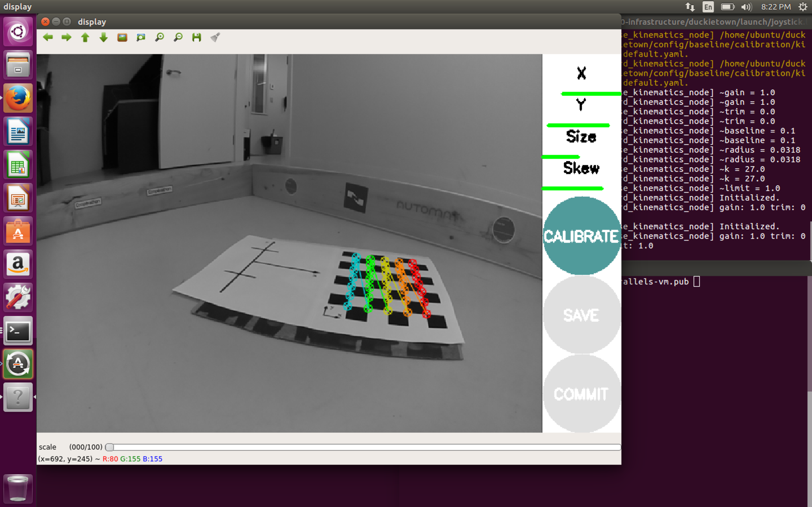Click the pan down arrow icon

[104, 37]
